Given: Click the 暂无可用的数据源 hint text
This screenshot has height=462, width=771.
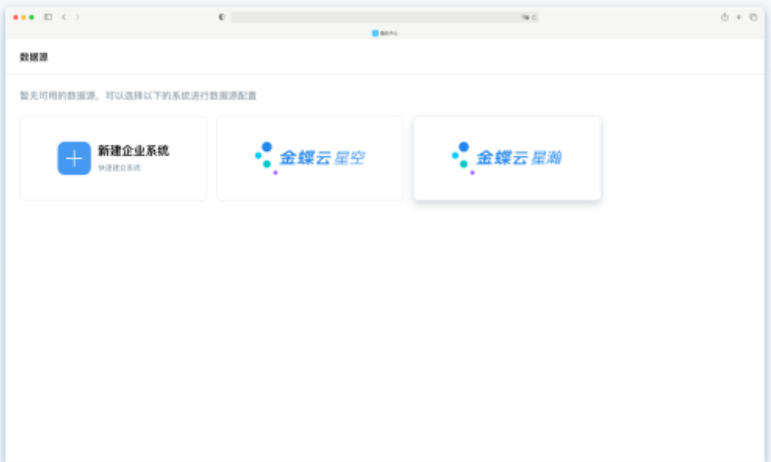Looking at the screenshot, I should click(138, 95).
